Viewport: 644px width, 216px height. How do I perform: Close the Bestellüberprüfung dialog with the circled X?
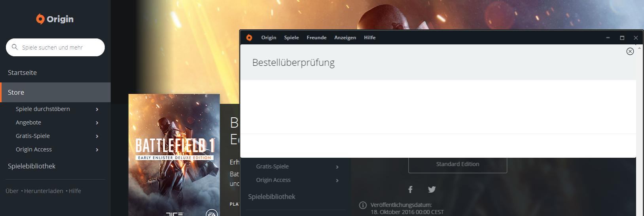coord(630,51)
